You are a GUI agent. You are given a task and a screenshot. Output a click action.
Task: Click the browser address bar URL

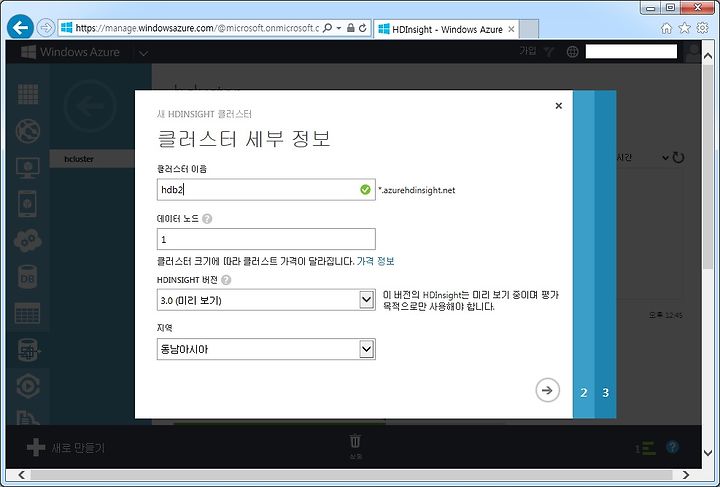[x=197, y=28]
